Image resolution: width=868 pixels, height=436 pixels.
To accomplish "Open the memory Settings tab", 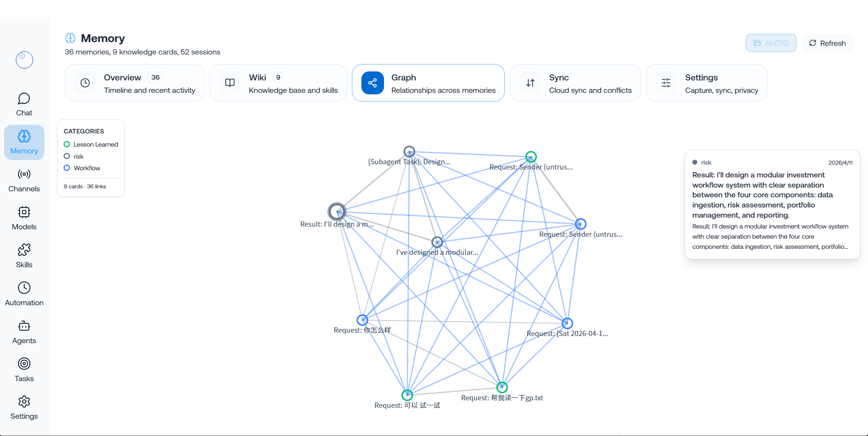I will tap(706, 83).
